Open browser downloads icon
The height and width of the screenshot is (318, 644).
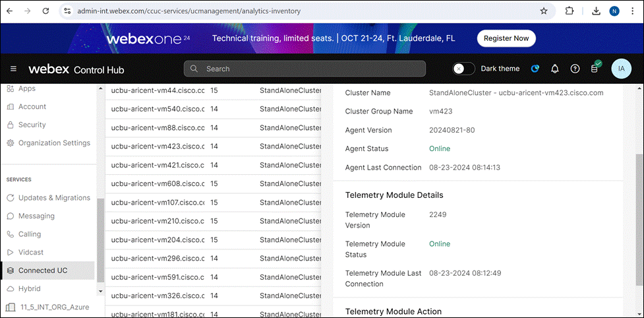(x=596, y=11)
